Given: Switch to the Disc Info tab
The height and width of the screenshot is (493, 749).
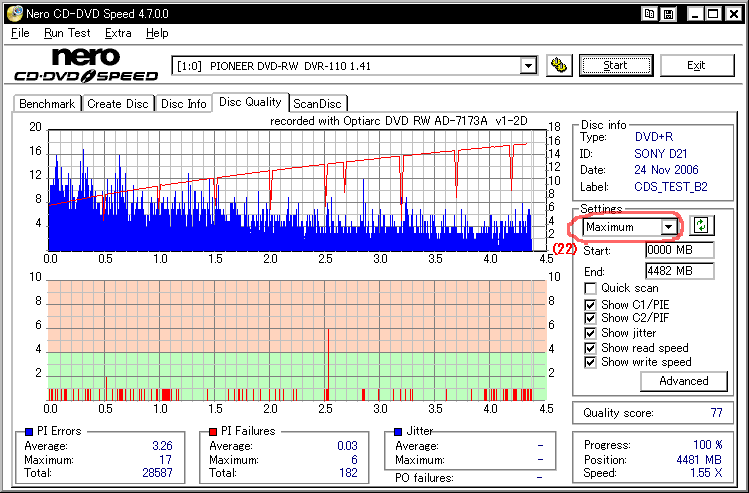Looking at the screenshot, I should pos(184,104).
